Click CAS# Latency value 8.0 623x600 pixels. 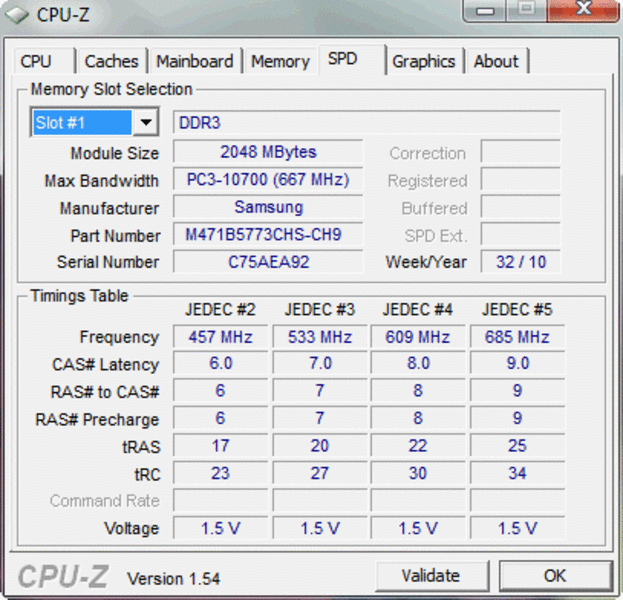(x=418, y=363)
